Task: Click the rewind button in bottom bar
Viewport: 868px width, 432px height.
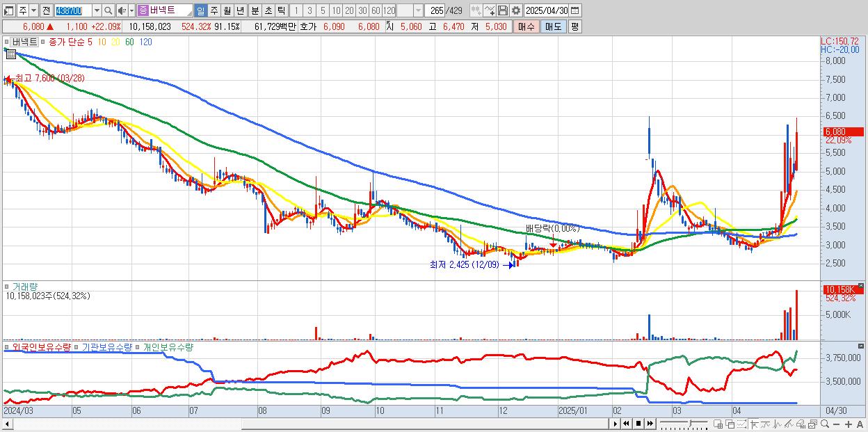Action: [x=626, y=424]
